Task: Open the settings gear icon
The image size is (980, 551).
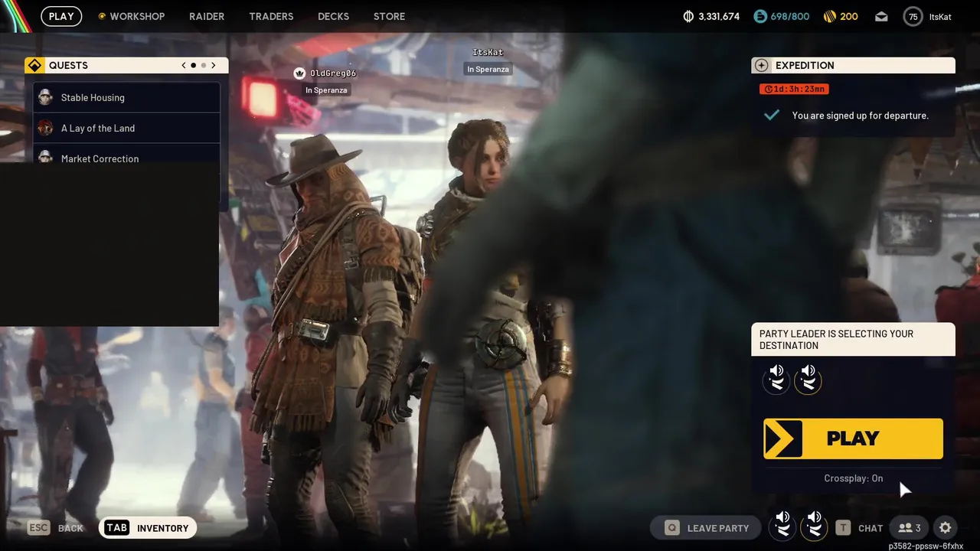Action: tap(946, 528)
